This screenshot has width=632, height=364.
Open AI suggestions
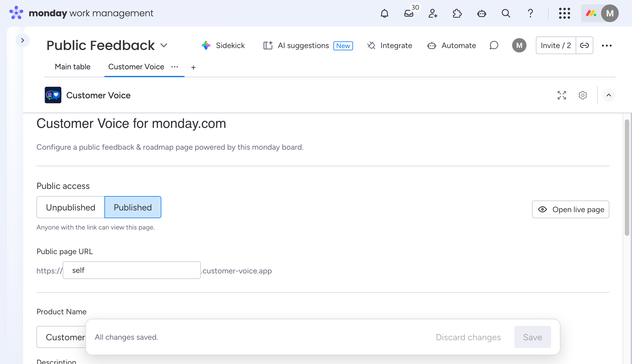coord(296,46)
